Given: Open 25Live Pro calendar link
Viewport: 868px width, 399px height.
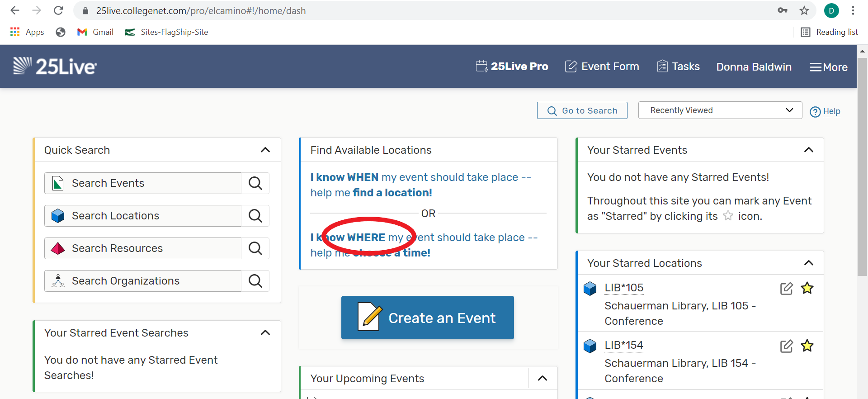Looking at the screenshot, I should pyautogui.click(x=512, y=66).
